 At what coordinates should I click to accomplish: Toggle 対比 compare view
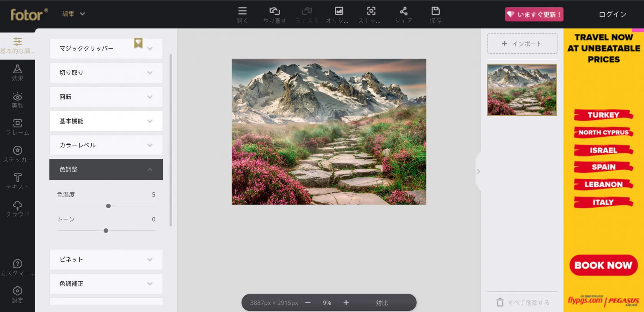[x=381, y=303]
